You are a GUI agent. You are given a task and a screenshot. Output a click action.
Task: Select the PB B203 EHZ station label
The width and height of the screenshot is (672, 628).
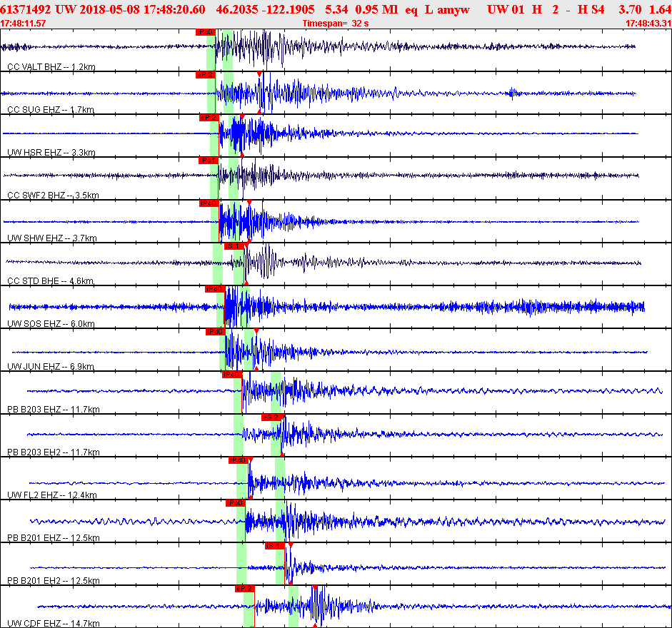click(53, 409)
